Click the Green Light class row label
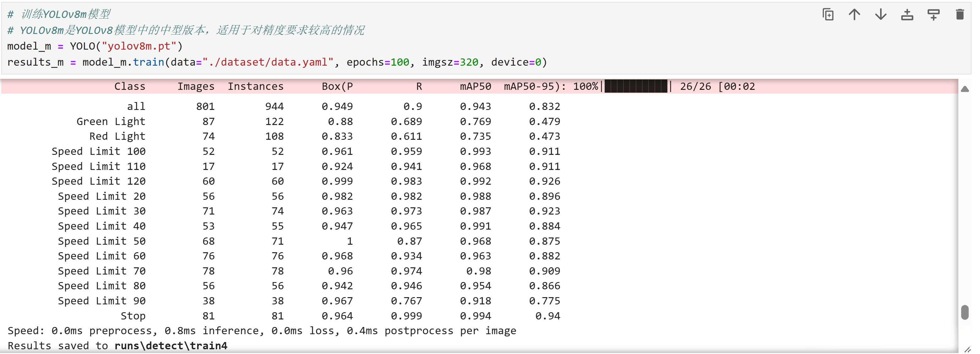 click(x=111, y=122)
